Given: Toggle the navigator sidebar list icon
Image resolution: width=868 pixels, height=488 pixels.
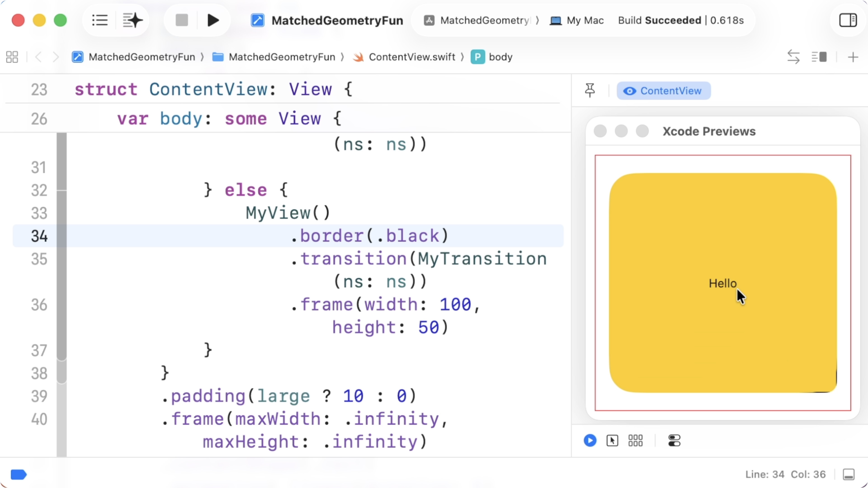Looking at the screenshot, I should click(100, 20).
